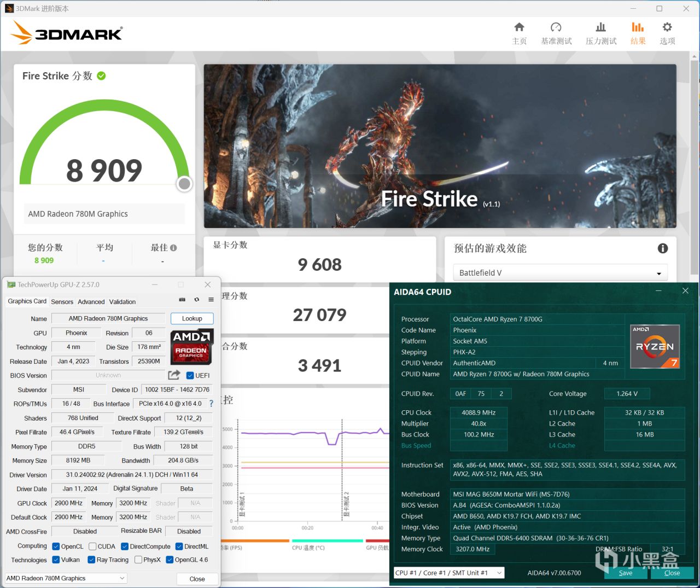The height and width of the screenshot is (588, 700).
Task: Click GPU-Z screenshot camera icon
Action: tap(182, 300)
